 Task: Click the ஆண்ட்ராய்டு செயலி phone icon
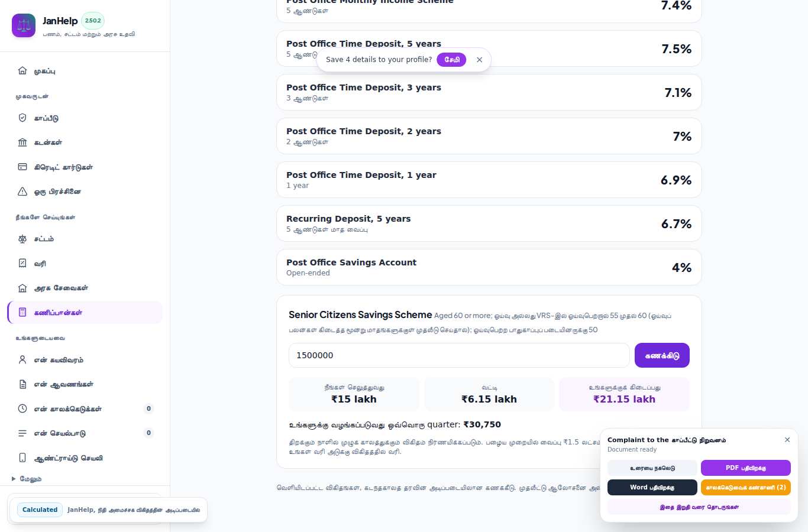(22, 458)
